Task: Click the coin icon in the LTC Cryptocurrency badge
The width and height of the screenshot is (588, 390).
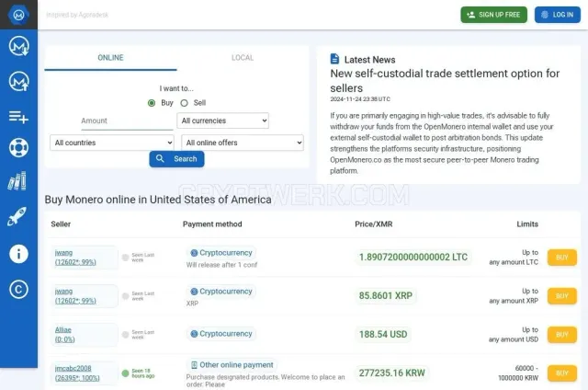Action: click(194, 253)
